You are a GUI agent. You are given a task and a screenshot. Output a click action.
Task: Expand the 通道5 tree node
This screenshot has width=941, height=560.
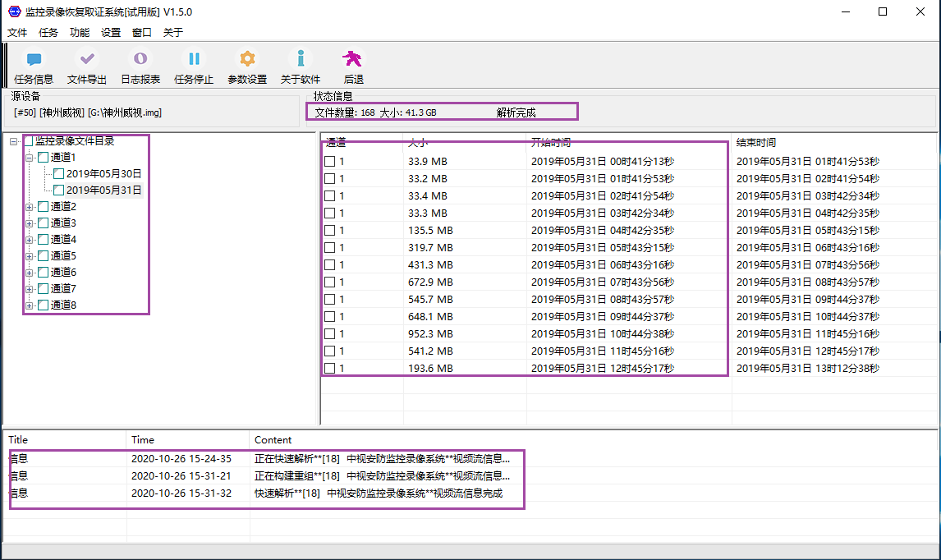[30, 256]
